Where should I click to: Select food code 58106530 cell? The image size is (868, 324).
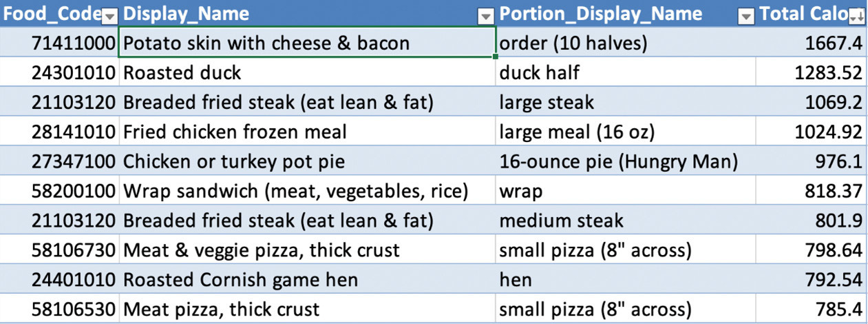[59, 309]
